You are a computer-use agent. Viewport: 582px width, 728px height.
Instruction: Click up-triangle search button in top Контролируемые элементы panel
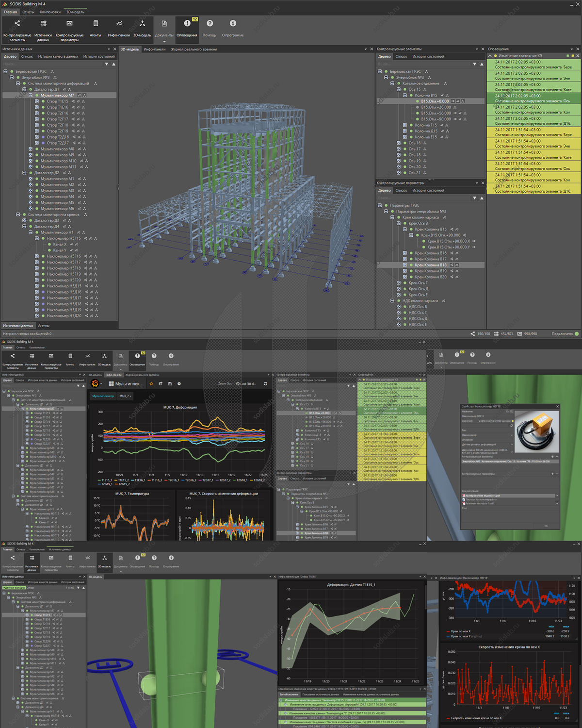[482, 64]
